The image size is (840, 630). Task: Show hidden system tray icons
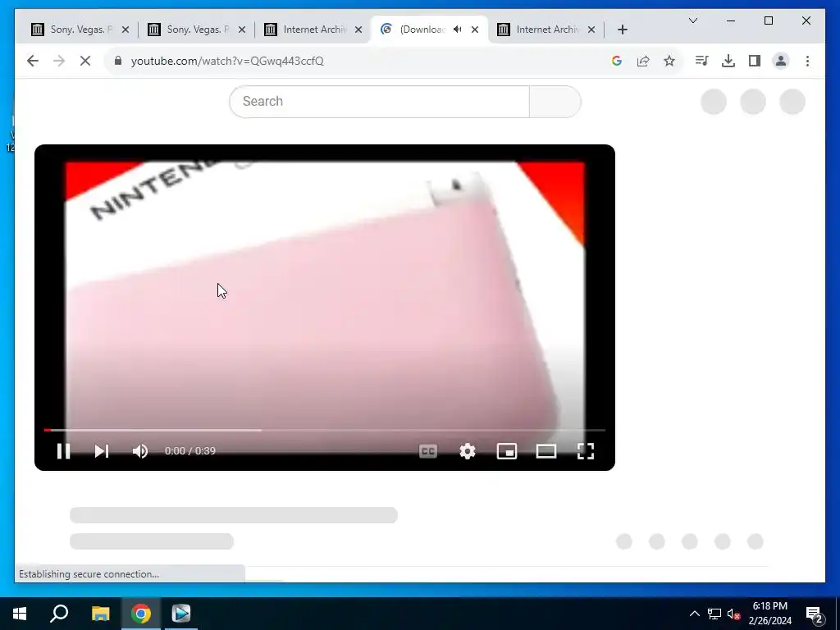[x=694, y=614]
